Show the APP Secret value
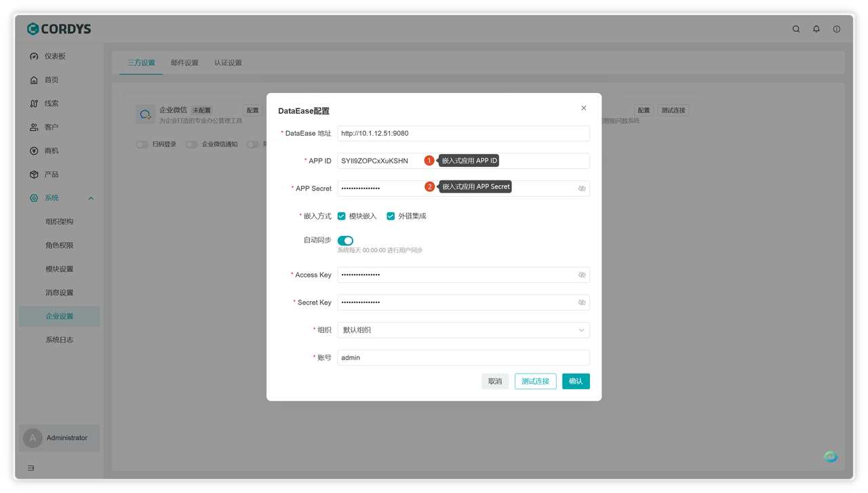 tap(582, 189)
